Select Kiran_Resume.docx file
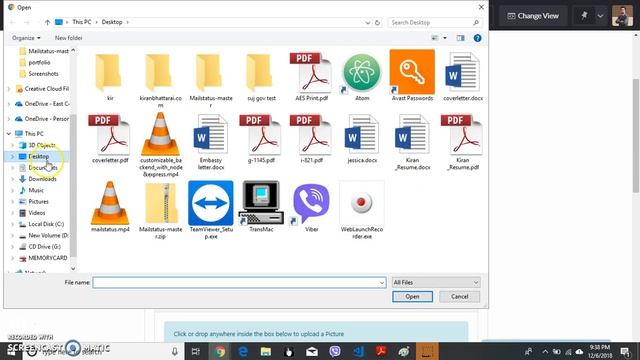The height and width of the screenshot is (360, 640). click(x=412, y=142)
